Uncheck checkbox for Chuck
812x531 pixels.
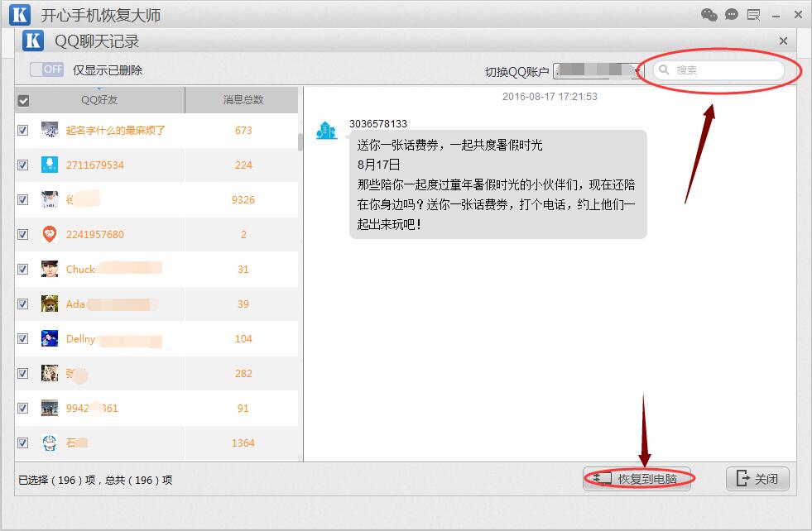[x=23, y=269]
